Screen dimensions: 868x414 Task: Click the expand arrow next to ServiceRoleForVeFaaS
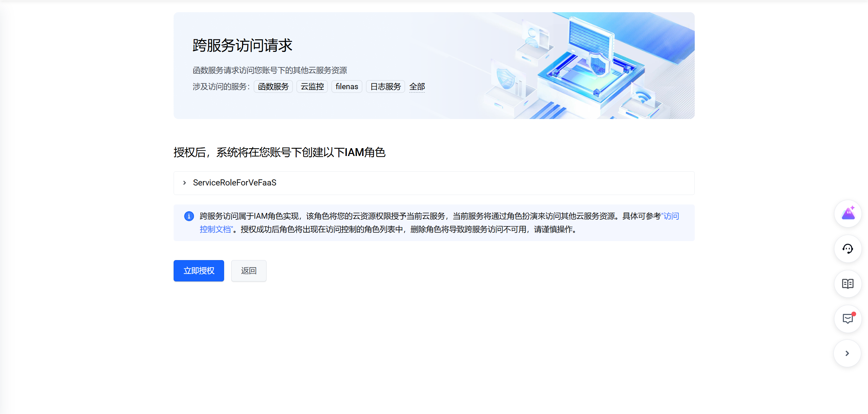point(184,183)
